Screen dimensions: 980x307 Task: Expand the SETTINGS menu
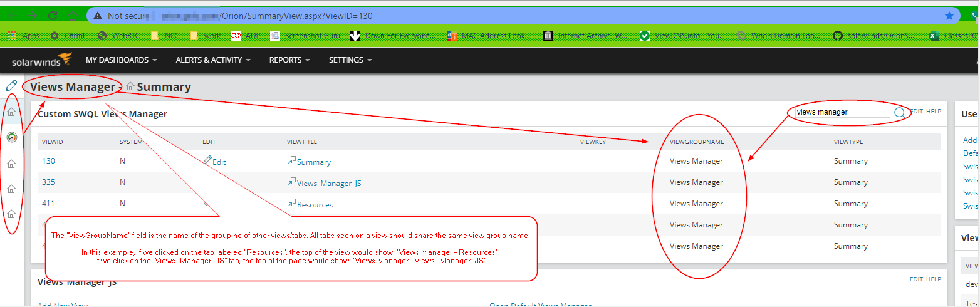coord(350,60)
